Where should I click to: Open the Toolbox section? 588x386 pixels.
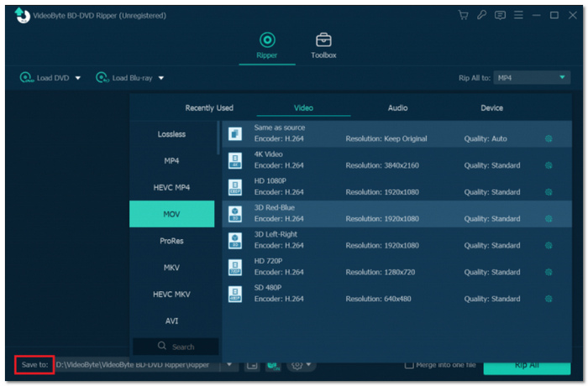pyautogui.click(x=323, y=45)
